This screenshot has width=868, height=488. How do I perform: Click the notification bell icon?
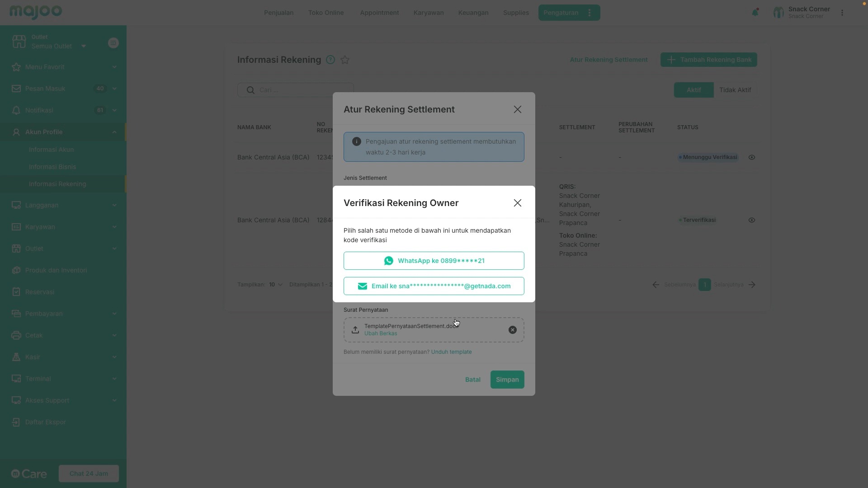pyautogui.click(x=755, y=13)
